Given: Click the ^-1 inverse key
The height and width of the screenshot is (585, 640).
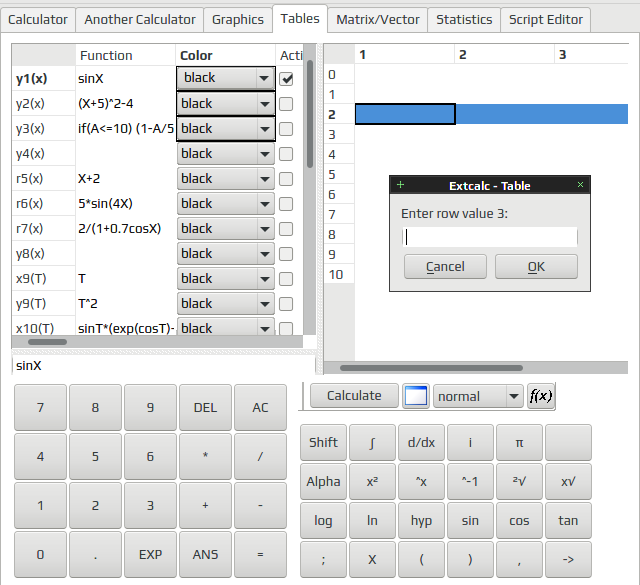Looking at the screenshot, I should click(470, 482).
